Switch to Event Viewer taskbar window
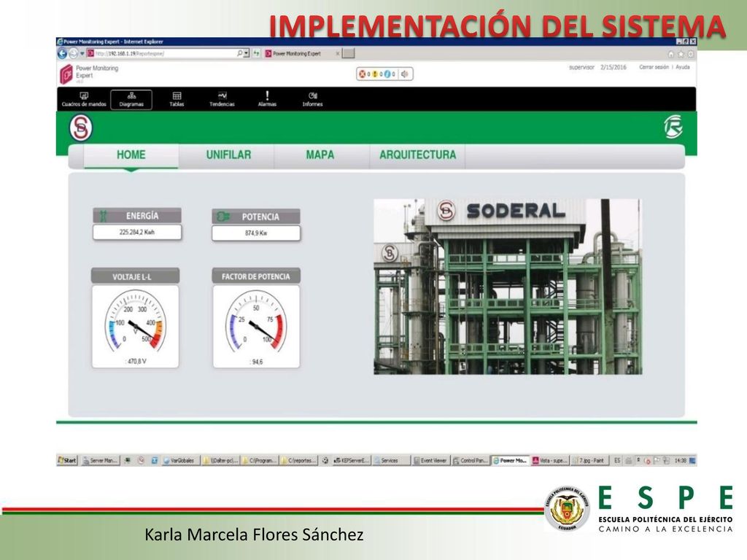 pyautogui.click(x=430, y=461)
